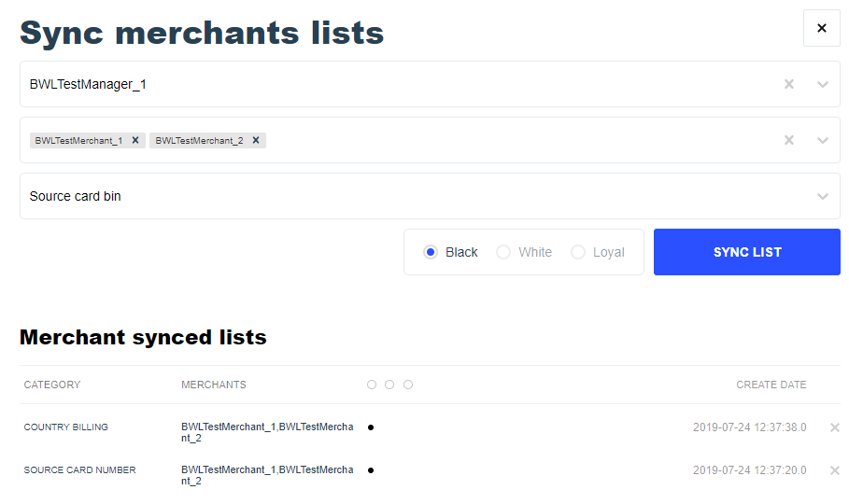This screenshot has height=504, width=849.
Task: Open the Source card bin dropdown
Action: click(x=822, y=196)
